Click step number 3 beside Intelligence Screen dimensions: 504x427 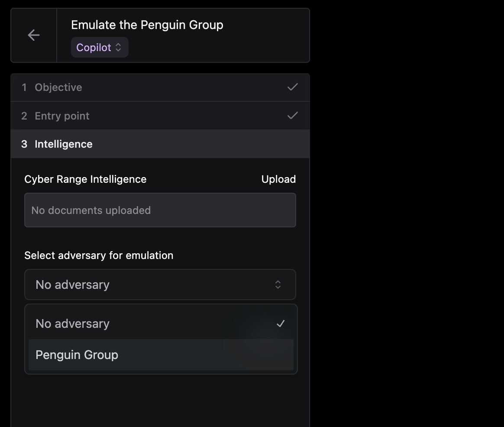point(24,144)
